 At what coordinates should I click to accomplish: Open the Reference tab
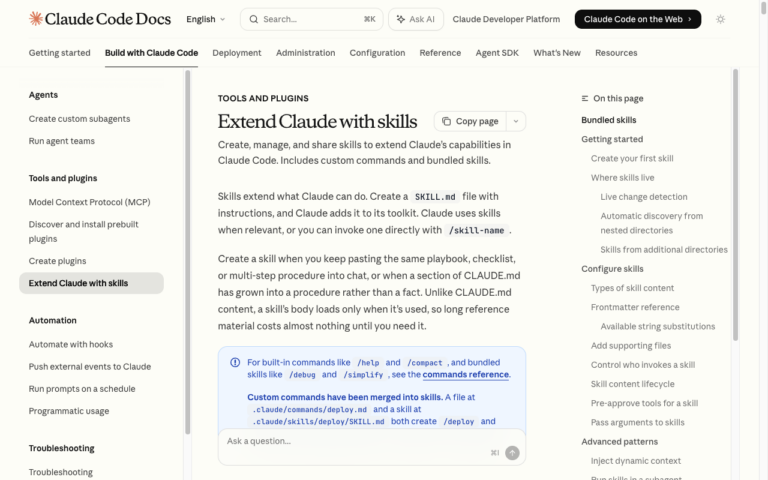point(440,52)
